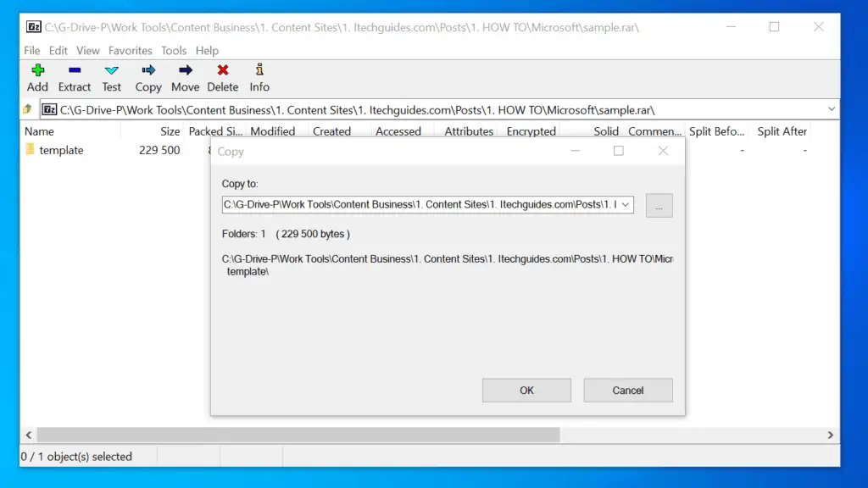Viewport: 868px width, 488px height.
Task: Expand the main address bar dropdown
Action: click(831, 109)
